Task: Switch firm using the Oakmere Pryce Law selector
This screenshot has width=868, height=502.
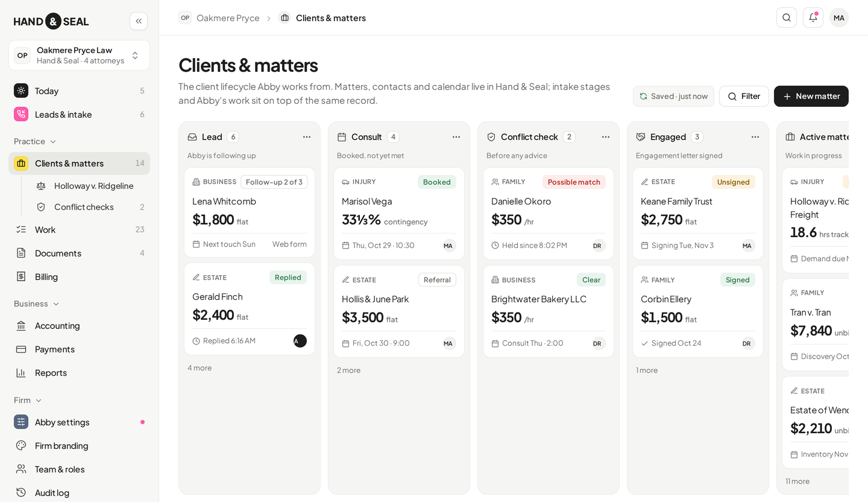Action: [79, 56]
